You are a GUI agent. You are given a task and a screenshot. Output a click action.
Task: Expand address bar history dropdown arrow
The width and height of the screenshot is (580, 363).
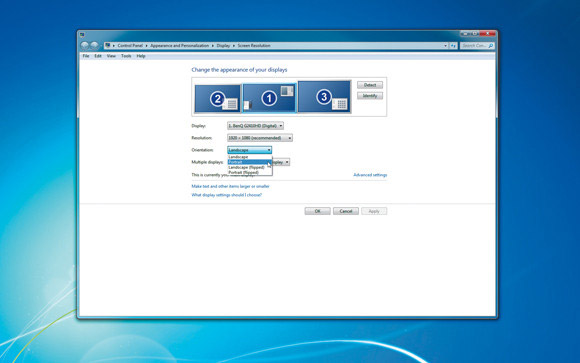tap(445, 46)
